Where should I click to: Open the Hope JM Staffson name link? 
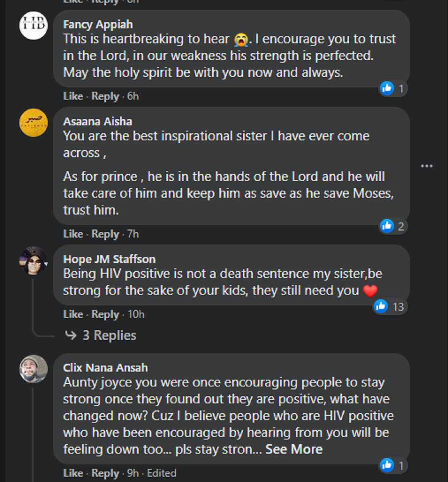[109, 259]
